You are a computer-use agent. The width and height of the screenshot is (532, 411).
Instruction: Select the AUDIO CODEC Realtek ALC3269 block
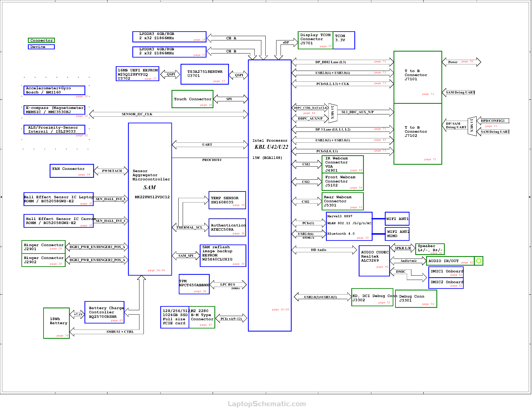coord(374,261)
